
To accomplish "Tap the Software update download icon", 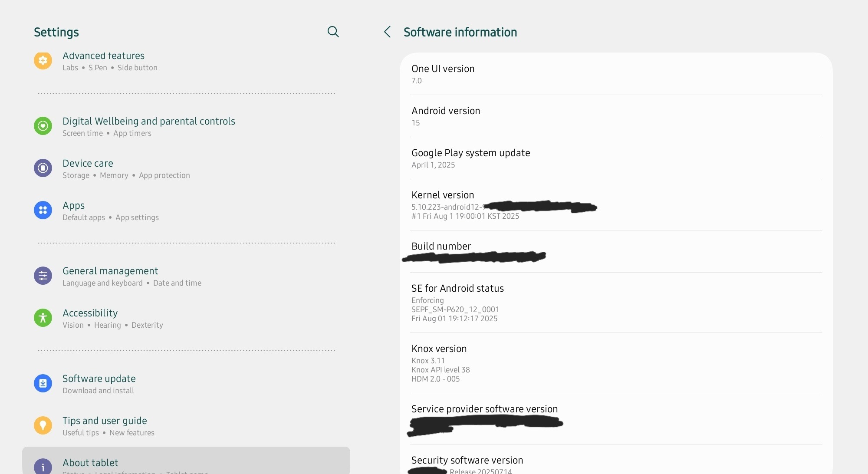I will (x=43, y=383).
